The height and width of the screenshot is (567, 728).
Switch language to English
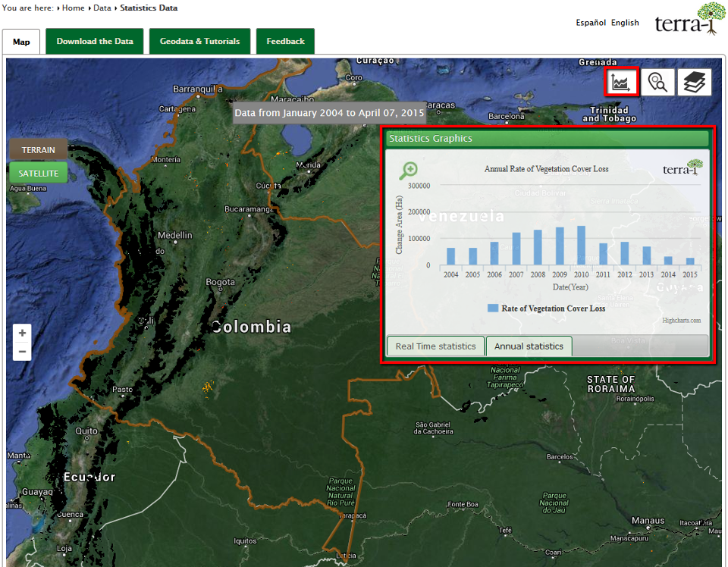(x=625, y=23)
